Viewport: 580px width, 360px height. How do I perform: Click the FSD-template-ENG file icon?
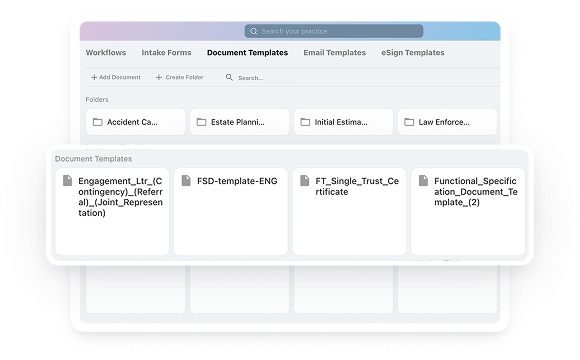[x=186, y=181]
